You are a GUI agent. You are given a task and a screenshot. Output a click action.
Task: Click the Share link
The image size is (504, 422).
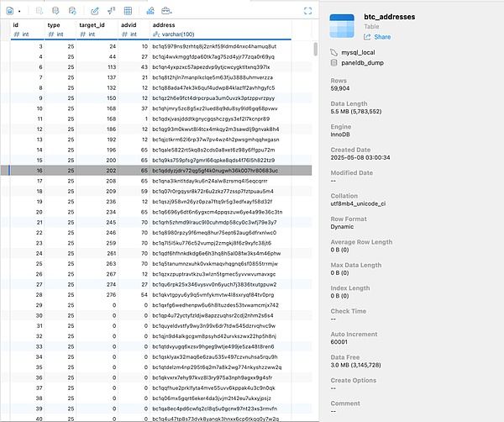tap(382, 37)
